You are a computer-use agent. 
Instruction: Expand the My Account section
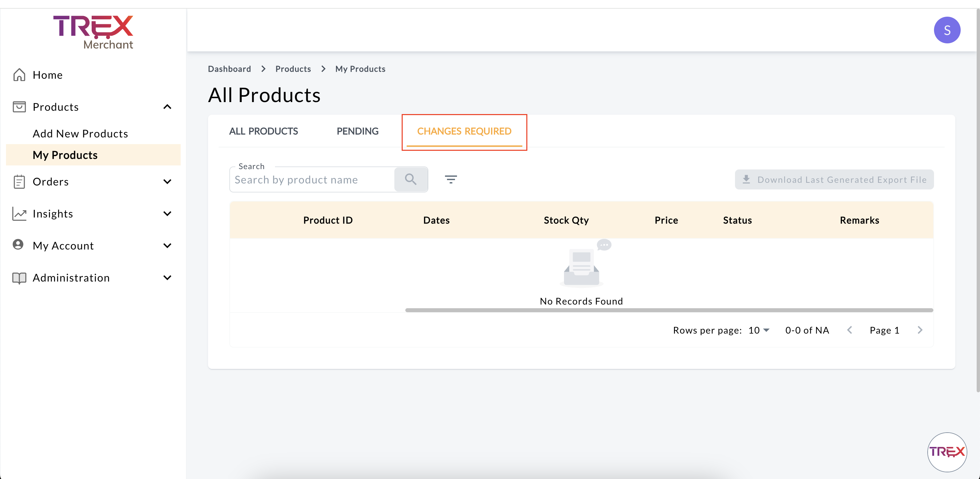(167, 246)
